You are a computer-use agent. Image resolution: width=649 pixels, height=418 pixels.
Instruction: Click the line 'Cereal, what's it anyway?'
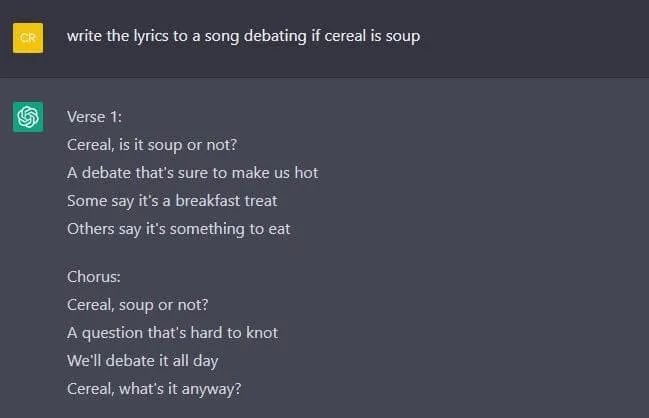pyautogui.click(x=154, y=389)
